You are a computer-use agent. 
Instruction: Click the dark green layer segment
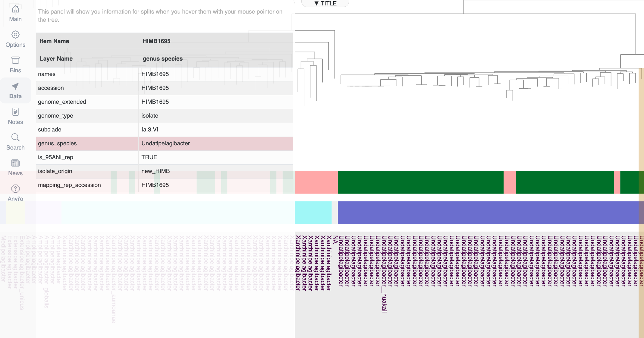tap(420, 182)
